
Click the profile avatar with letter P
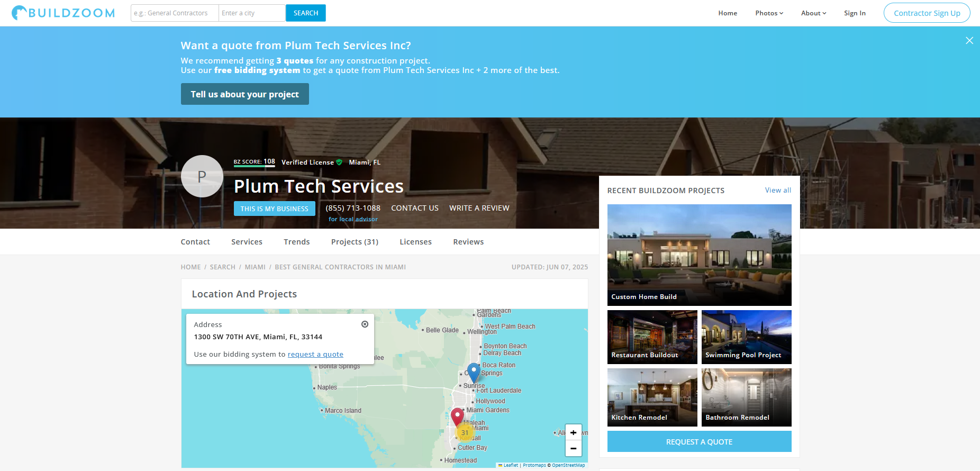[202, 176]
